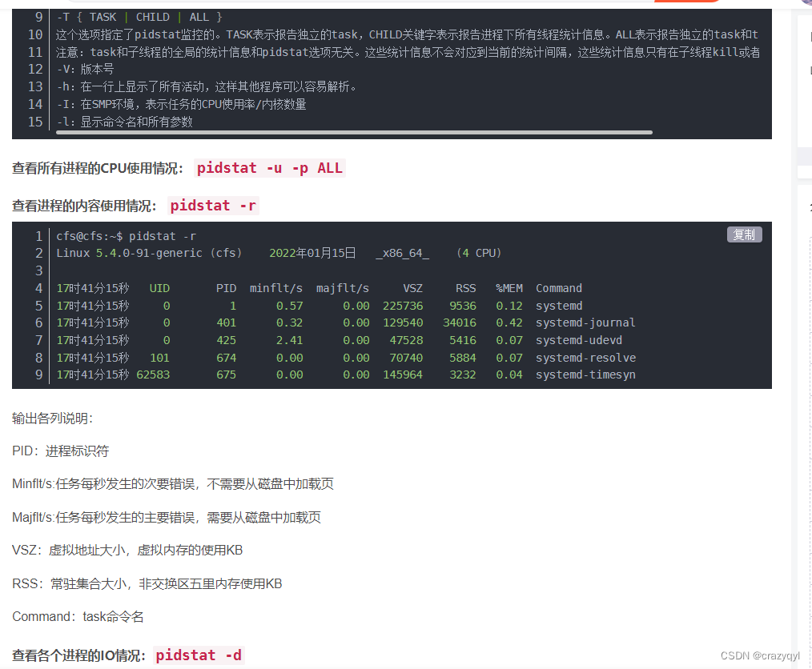
Task: Click the systemd entry in the output table
Action: pyautogui.click(x=558, y=305)
